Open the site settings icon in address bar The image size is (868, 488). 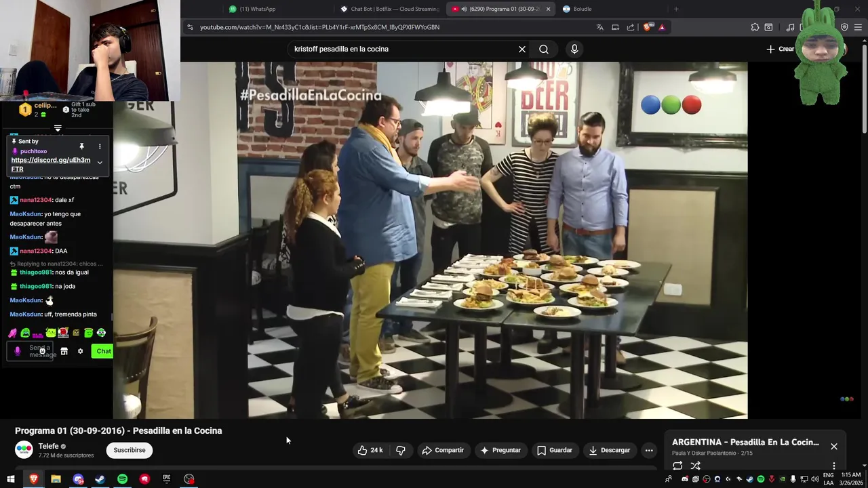pyautogui.click(x=191, y=27)
